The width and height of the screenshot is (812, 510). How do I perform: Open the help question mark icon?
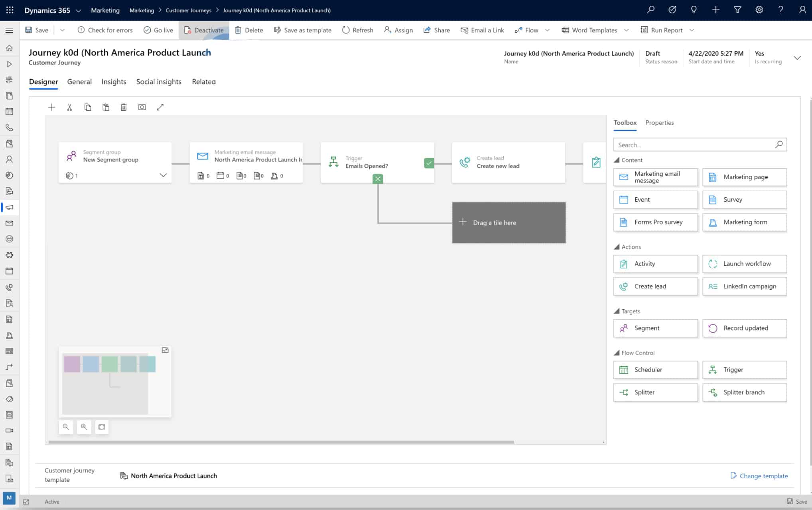pyautogui.click(x=780, y=10)
